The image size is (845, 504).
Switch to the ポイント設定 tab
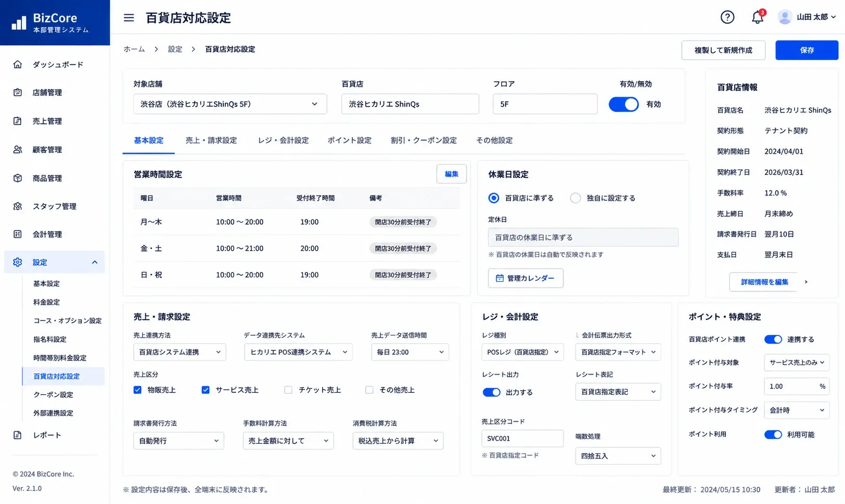350,140
